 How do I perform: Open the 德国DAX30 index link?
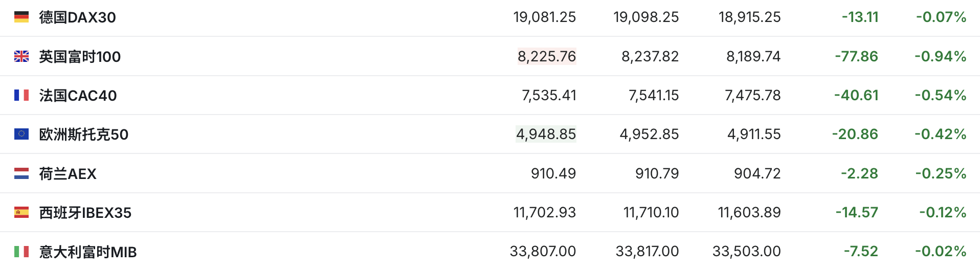tap(78, 17)
